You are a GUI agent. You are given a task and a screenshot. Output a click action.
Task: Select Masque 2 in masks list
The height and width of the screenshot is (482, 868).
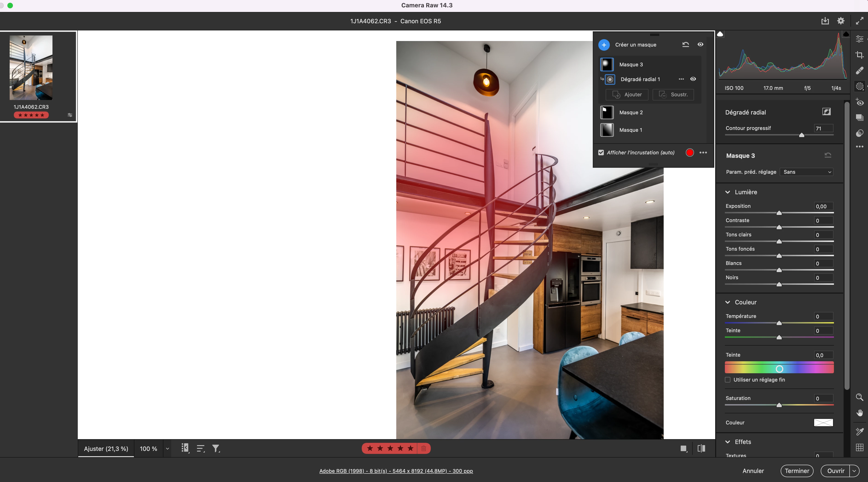[631, 112]
